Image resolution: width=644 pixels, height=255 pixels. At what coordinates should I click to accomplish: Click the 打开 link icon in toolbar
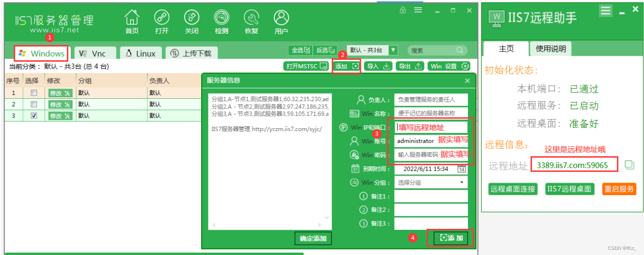(x=161, y=18)
